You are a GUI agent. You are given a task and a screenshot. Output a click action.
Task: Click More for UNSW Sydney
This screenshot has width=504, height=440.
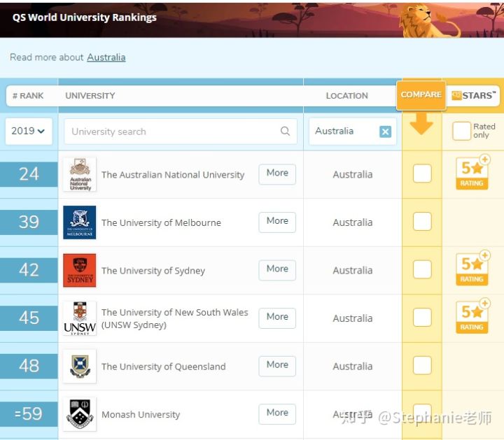coord(277,318)
